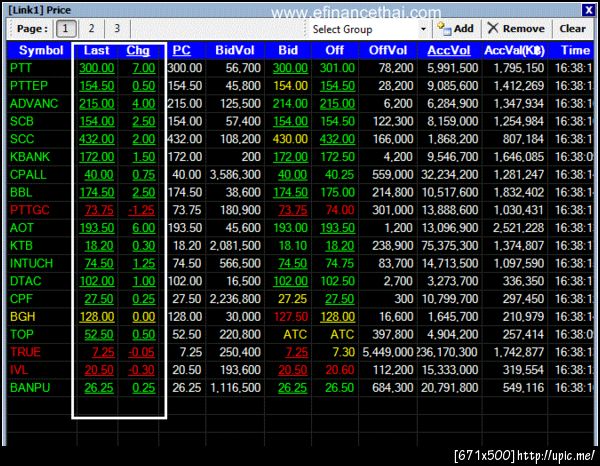This screenshot has width=600, height=466.
Task: Click the AccVol column header
Action: tap(448, 51)
